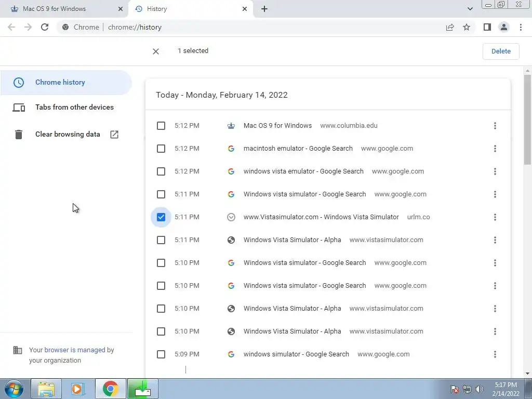The height and width of the screenshot is (399, 532).
Task: Open www.Vistasimulator.com - Windows Vista Simulator link
Action: 321,217
